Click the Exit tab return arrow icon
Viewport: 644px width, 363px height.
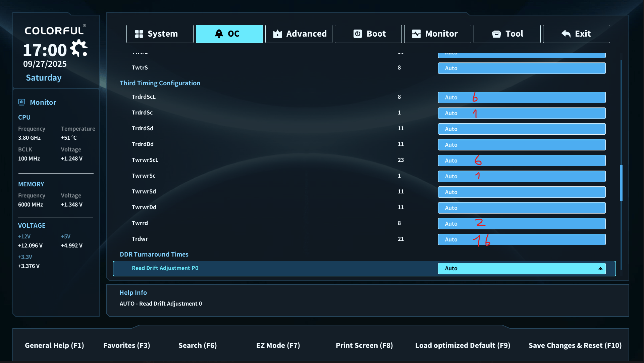pos(566,34)
